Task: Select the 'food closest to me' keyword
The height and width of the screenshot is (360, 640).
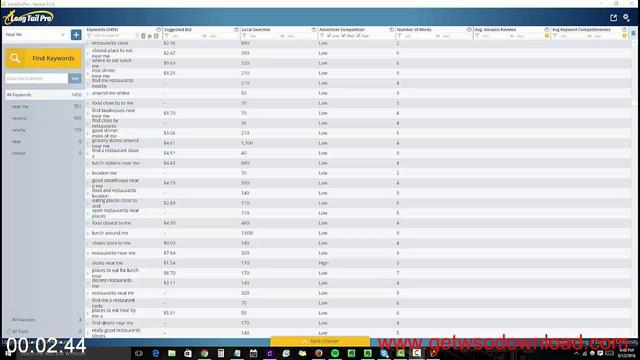Action: coord(111,223)
